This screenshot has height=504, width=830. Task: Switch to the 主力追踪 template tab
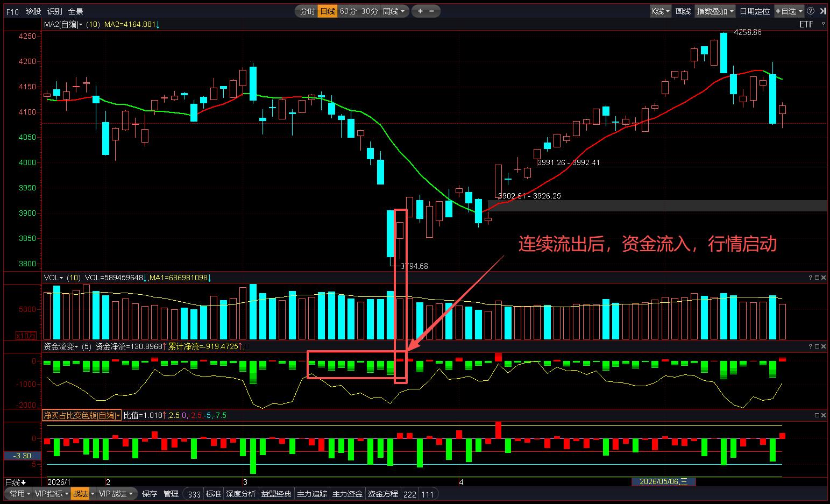point(312,494)
